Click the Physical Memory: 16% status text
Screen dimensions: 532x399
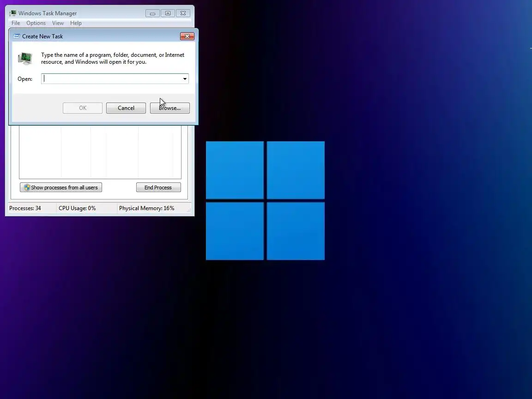[x=146, y=208]
